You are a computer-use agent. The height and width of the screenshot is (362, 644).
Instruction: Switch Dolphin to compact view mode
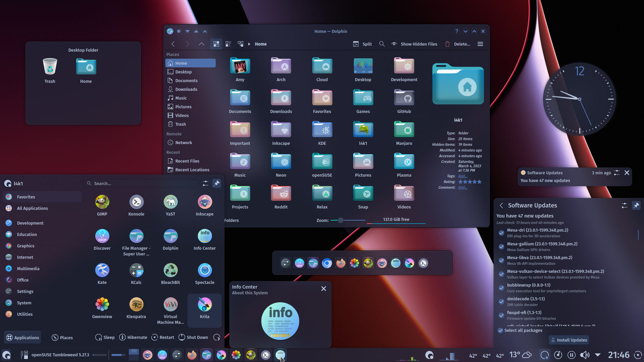228,44
